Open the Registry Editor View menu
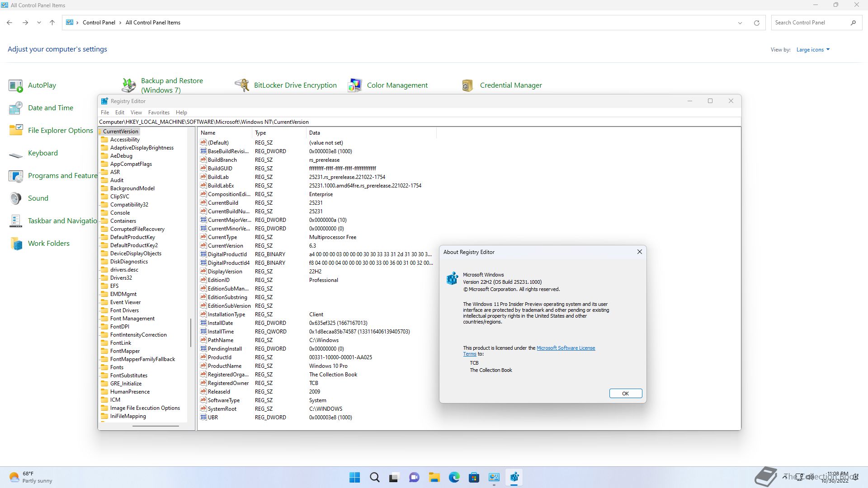This screenshot has width=868, height=488. [136, 113]
